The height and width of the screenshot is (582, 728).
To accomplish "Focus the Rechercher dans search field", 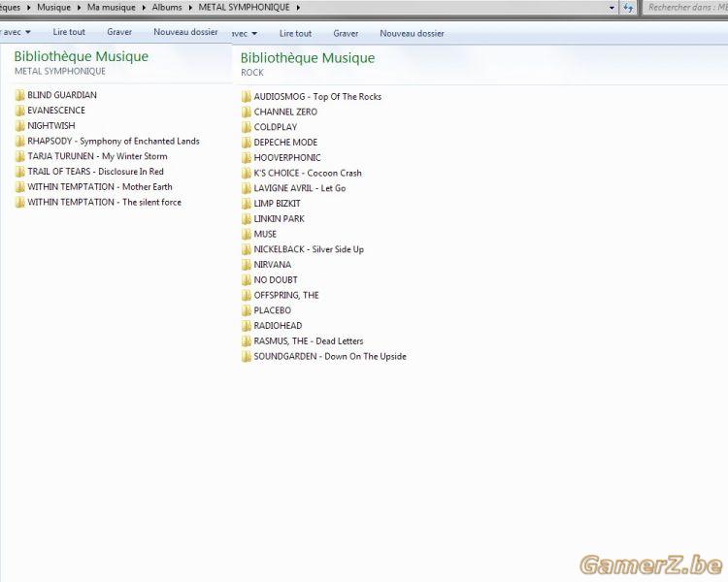I will (x=686, y=8).
